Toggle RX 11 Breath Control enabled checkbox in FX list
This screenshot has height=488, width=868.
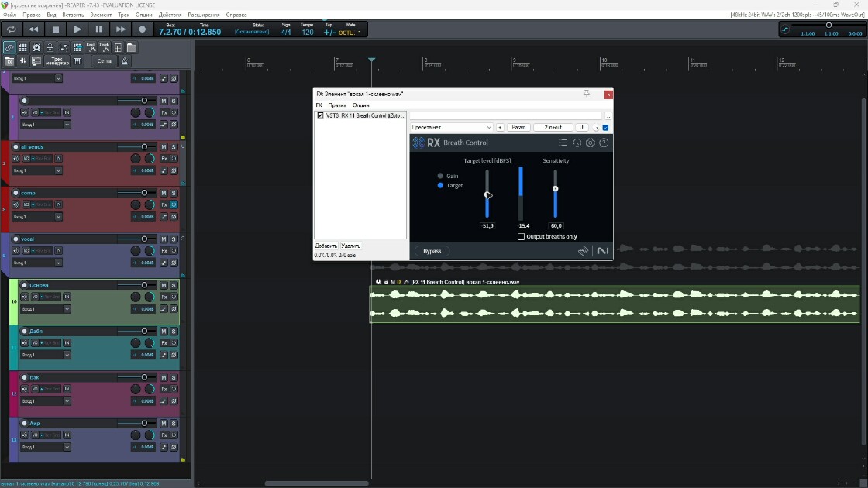(x=320, y=115)
